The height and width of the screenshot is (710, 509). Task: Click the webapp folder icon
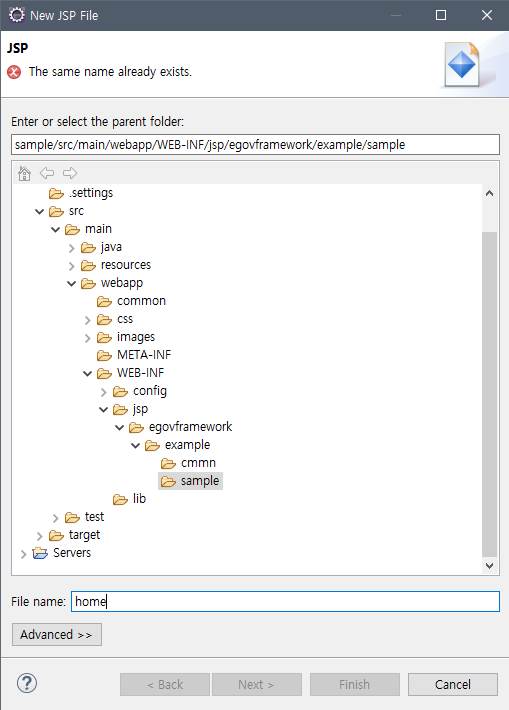[x=88, y=283]
